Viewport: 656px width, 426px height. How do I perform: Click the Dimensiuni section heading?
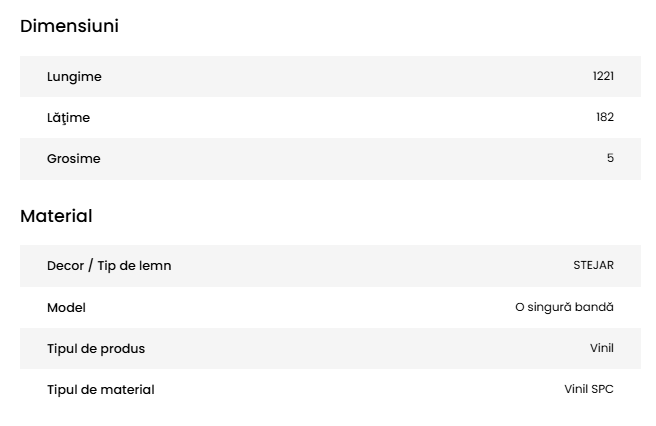tap(69, 27)
